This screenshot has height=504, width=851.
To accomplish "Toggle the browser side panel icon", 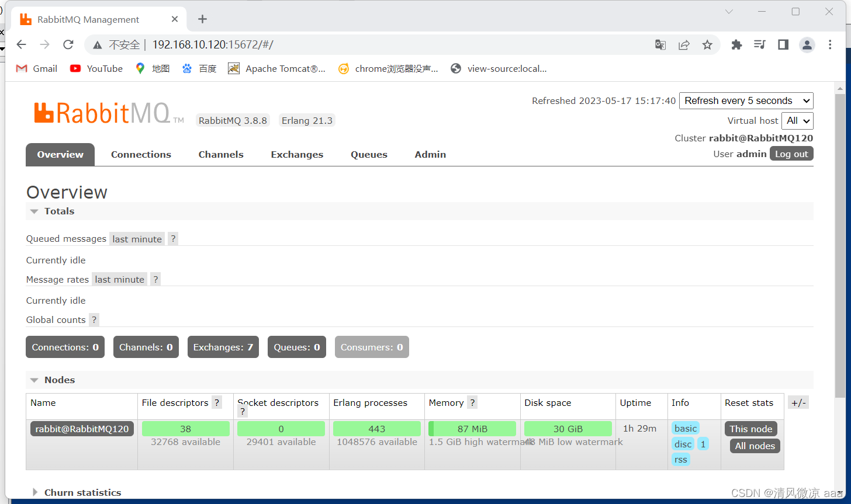I will click(783, 44).
